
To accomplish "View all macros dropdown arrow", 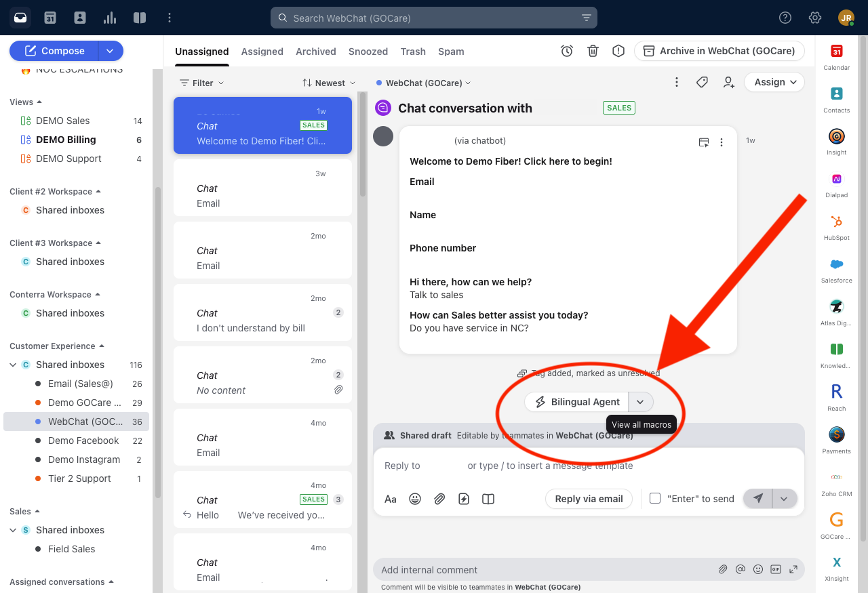I will (640, 402).
